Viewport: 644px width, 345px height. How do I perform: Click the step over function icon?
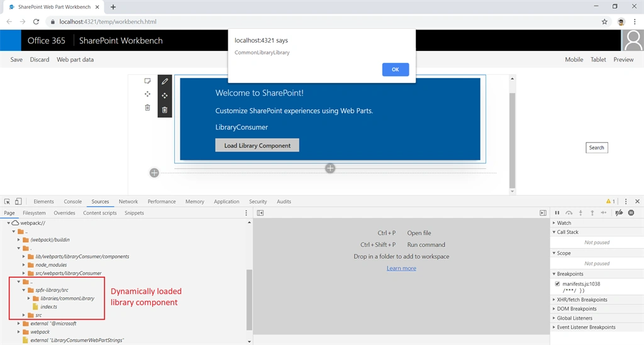click(569, 213)
